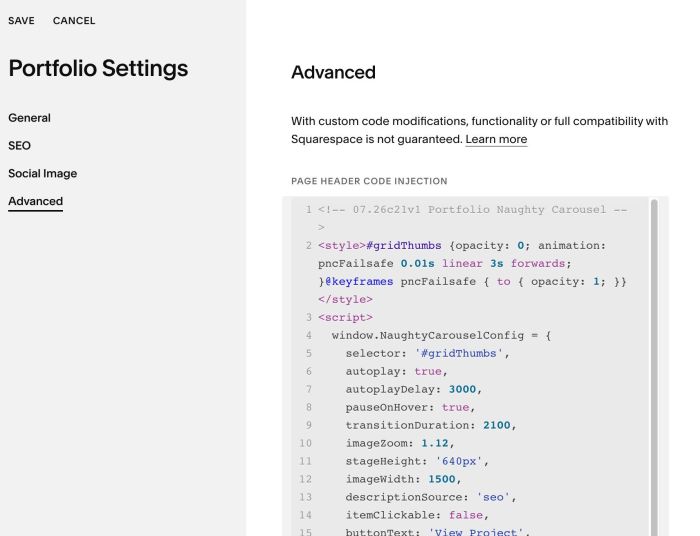Click the imageWidth value 1500
This screenshot has height=536, width=700.
[x=442, y=479]
